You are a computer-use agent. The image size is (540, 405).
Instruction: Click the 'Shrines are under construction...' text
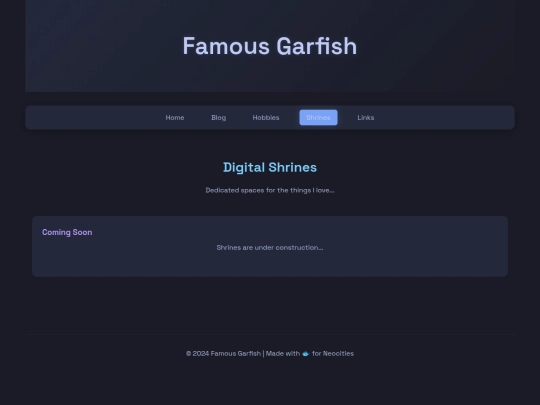270,248
